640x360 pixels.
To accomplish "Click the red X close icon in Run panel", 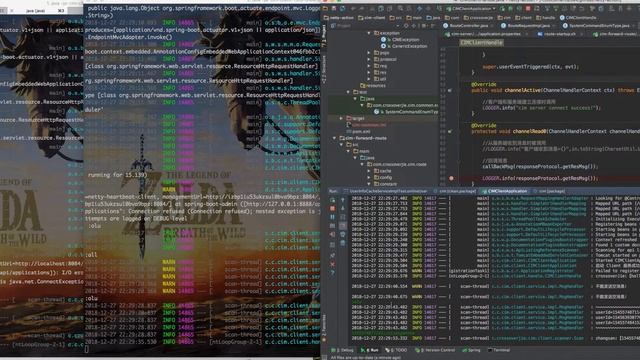I will tap(333, 264).
